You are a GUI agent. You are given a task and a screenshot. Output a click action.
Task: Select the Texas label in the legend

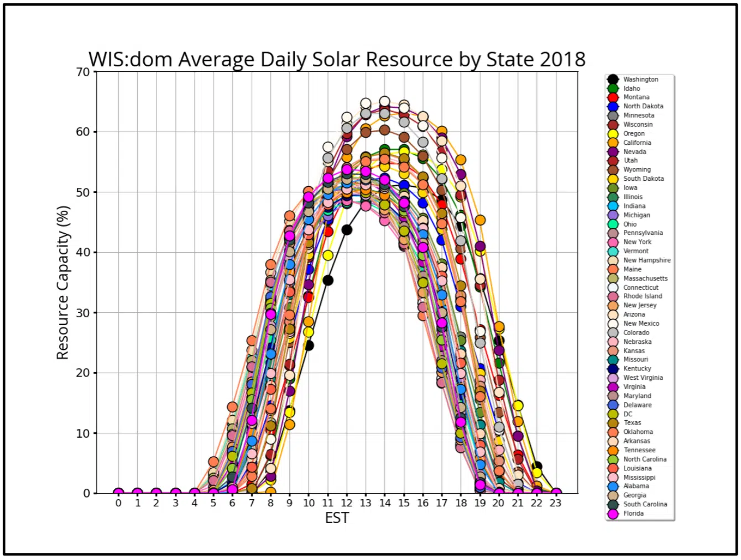[x=632, y=423]
